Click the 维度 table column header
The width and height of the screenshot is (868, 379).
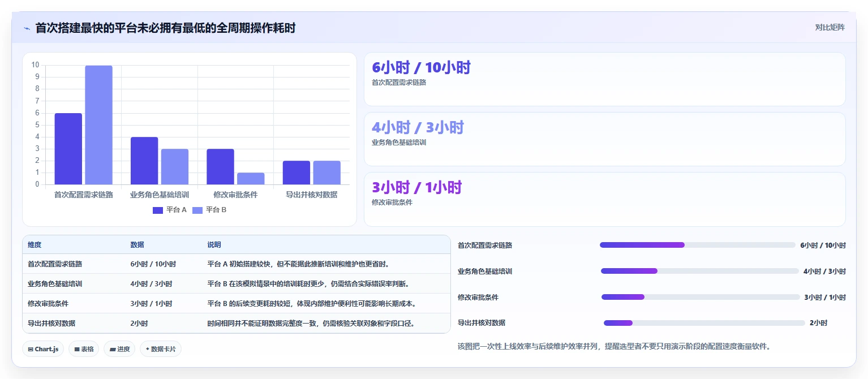pyautogui.click(x=35, y=245)
